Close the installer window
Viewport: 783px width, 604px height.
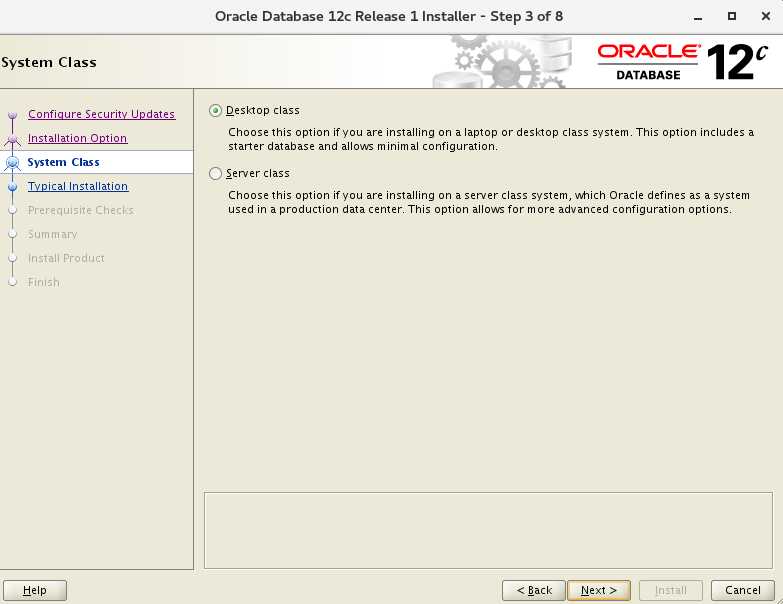coord(766,16)
